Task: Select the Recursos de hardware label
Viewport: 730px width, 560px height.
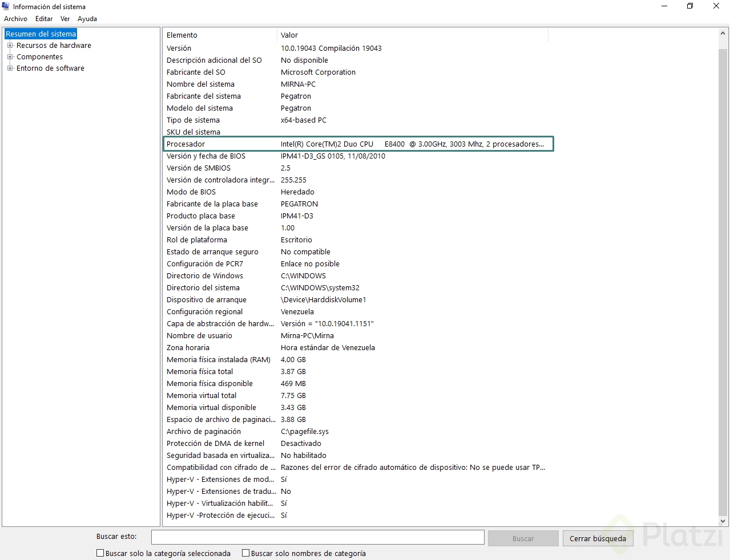Action: [x=54, y=46]
